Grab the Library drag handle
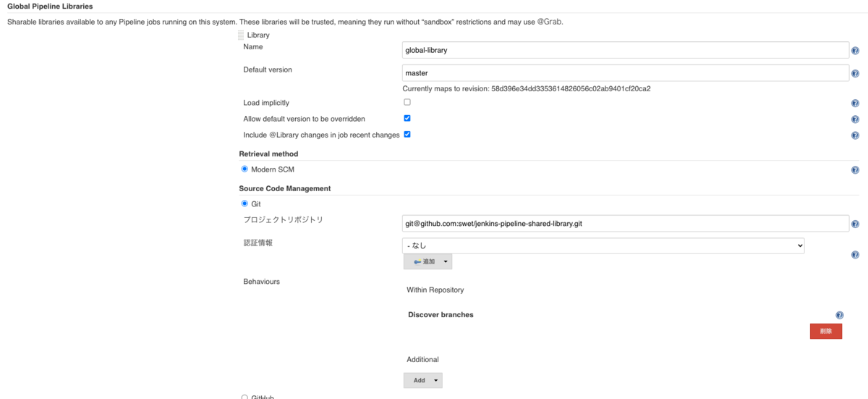The width and height of the screenshot is (868, 399). [241, 35]
